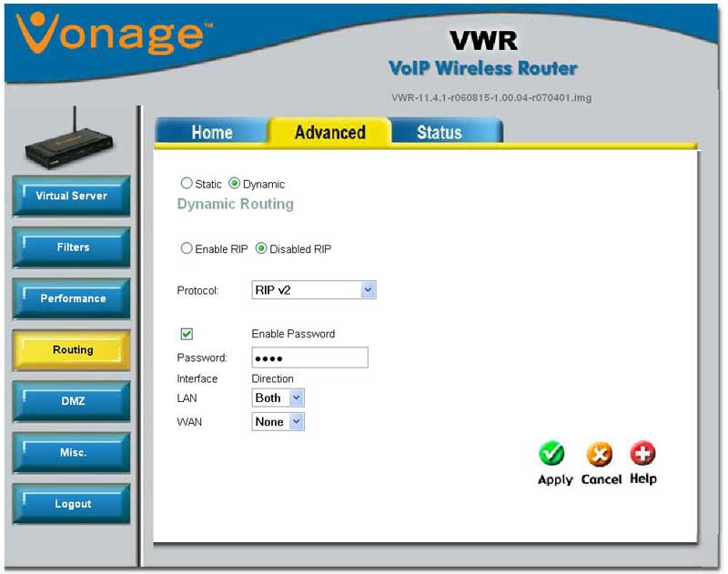Uncheck the Enable Password checkbox
This screenshot has width=728, height=574.
187,334
